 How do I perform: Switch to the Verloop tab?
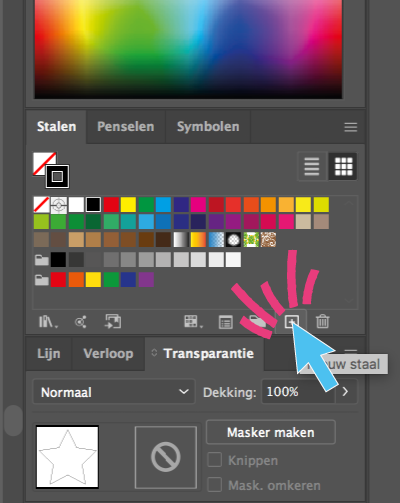(108, 353)
